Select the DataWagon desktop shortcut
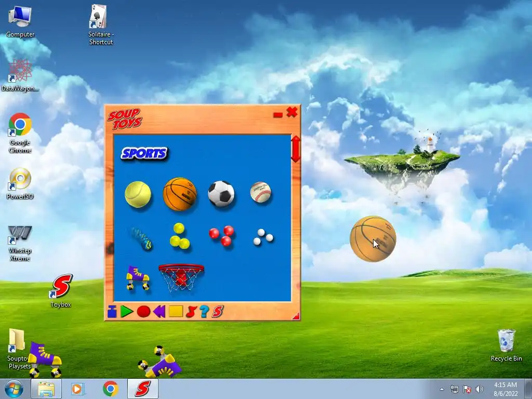This screenshot has width=532, height=399. (x=20, y=75)
